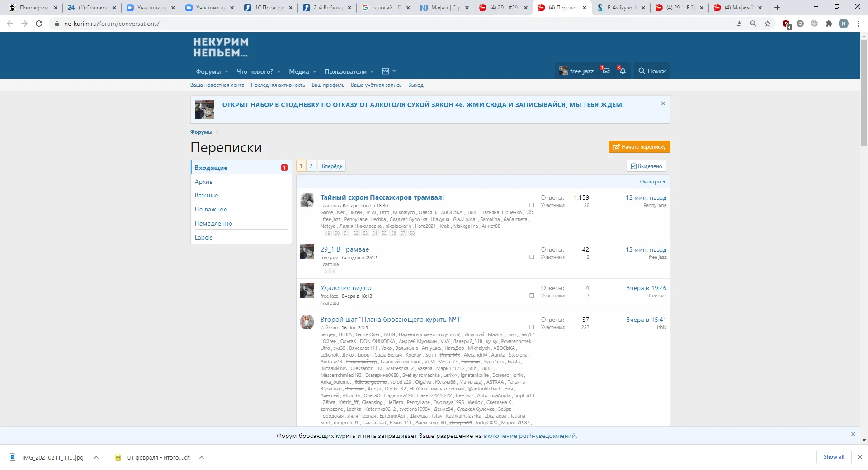Reload the page
Image resolution: width=868 pixels, height=470 pixels.
point(39,23)
